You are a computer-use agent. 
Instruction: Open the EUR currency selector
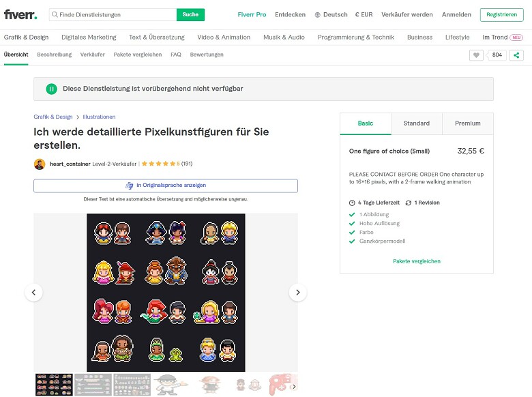click(364, 14)
